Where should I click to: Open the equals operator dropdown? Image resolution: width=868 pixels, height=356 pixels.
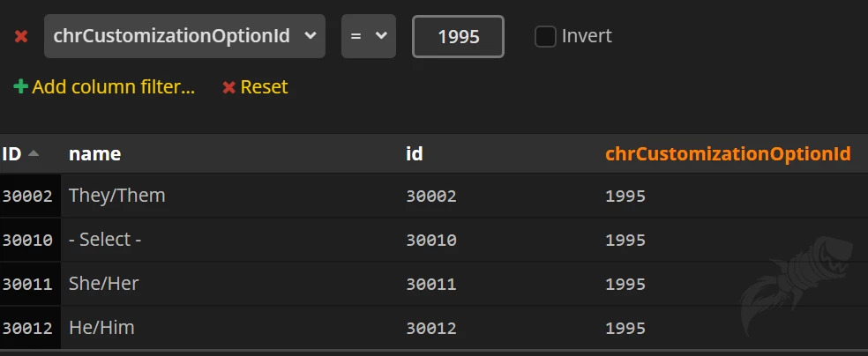click(368, 36)
